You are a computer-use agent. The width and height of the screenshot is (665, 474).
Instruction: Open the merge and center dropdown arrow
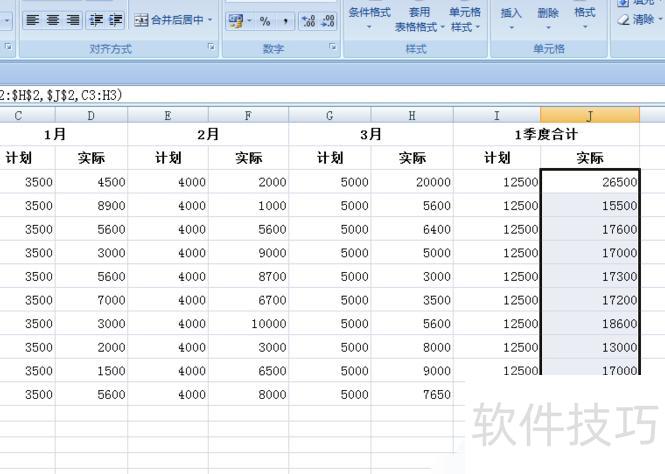tap(211, 20)
